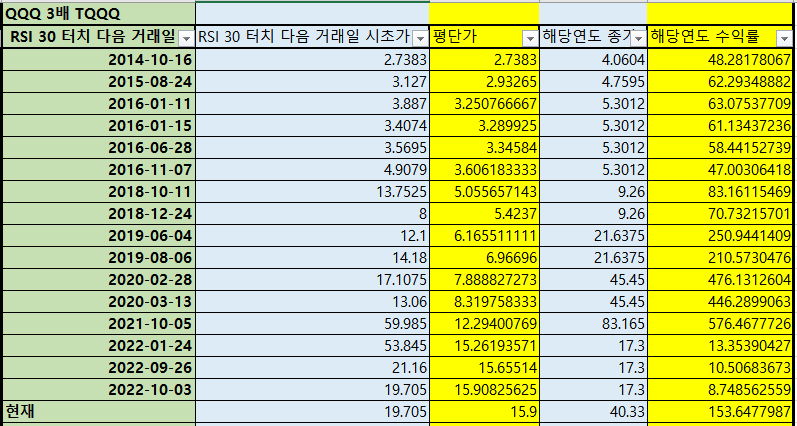Click opening price 8 in 2018-12-24 row
Viewport: 797px width, 426px height.
313,214
